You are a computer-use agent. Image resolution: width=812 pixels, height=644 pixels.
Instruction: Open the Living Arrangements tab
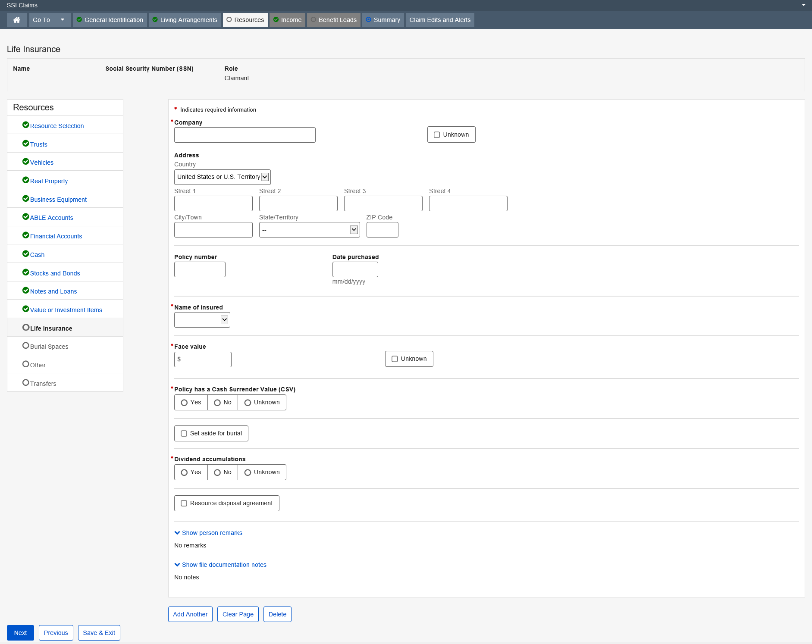tap(185, 20)
